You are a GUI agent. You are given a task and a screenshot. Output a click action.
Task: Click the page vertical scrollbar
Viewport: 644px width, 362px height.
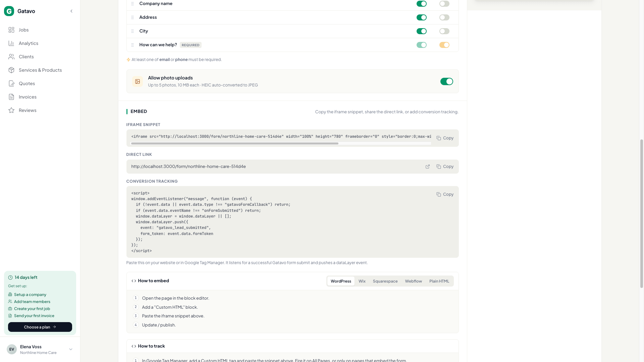click(642, 214)
